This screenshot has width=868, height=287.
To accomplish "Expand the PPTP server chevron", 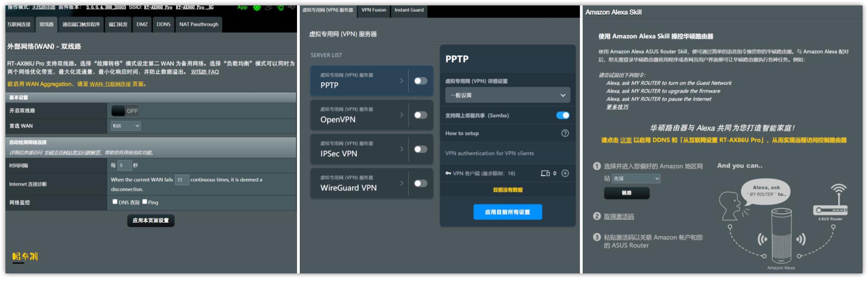I will 401,81.
